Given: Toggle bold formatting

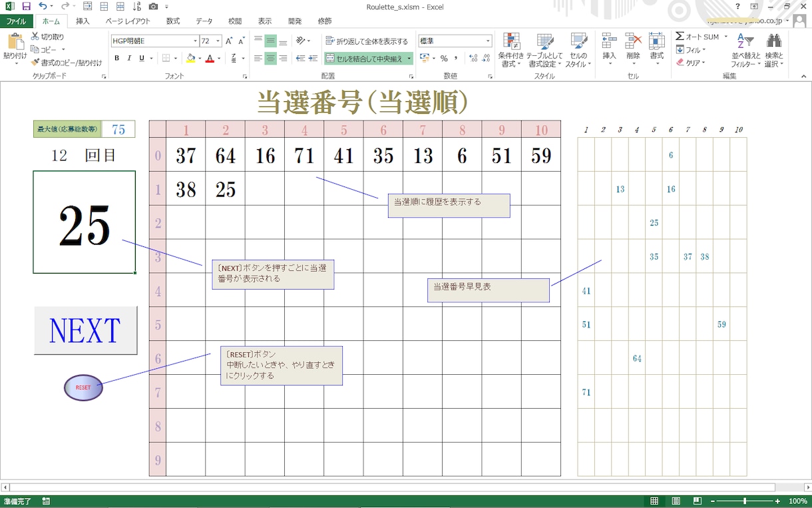Looking at the screenshot, I should pos(117,59).
